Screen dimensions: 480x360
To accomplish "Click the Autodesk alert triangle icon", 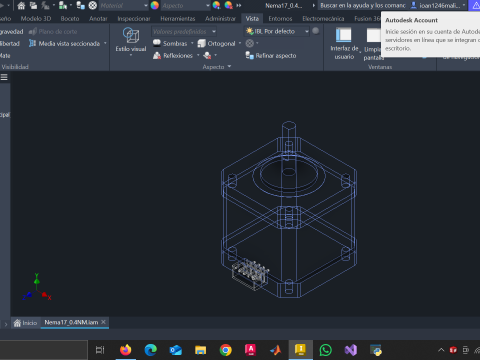I will point(476,5).
